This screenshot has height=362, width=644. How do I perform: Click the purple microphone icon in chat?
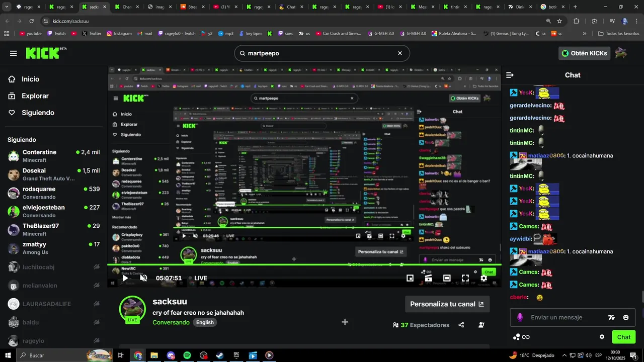tap(520, 317)
